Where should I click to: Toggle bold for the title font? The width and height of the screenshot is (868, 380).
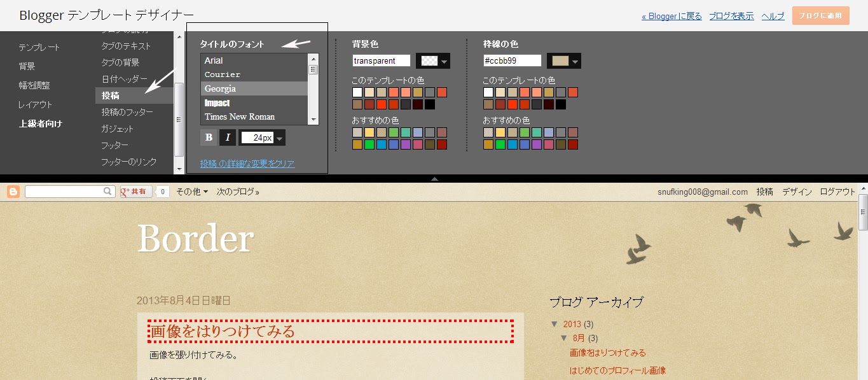pyautogui.click(x=209, y=137)
